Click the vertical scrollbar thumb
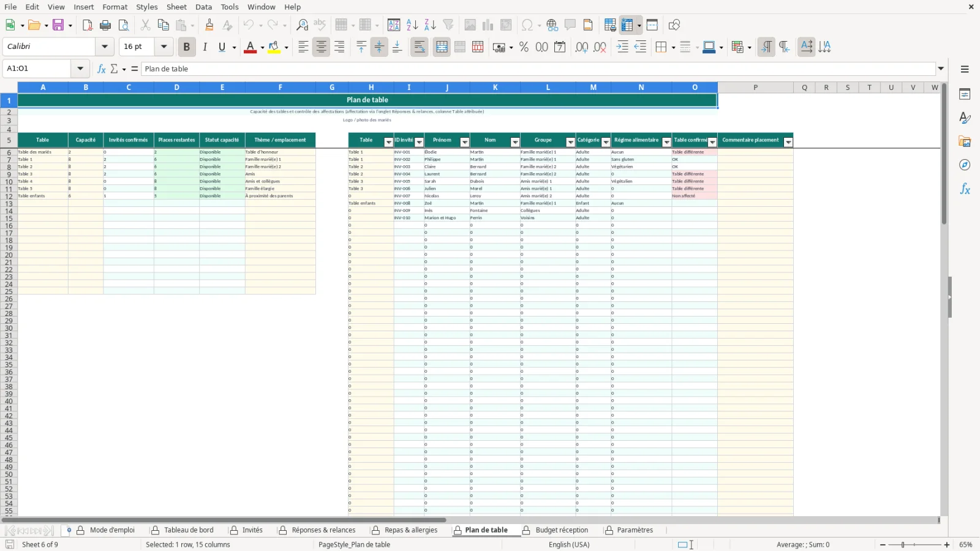The height and width of the screenshot is (551, 980). click(x=944, y=154)
